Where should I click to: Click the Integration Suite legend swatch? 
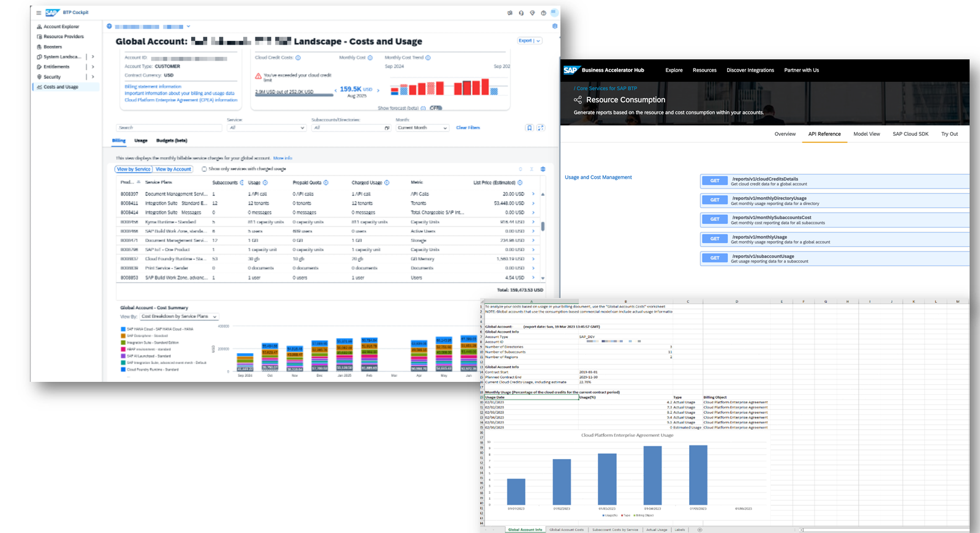[x=123, y=343]
